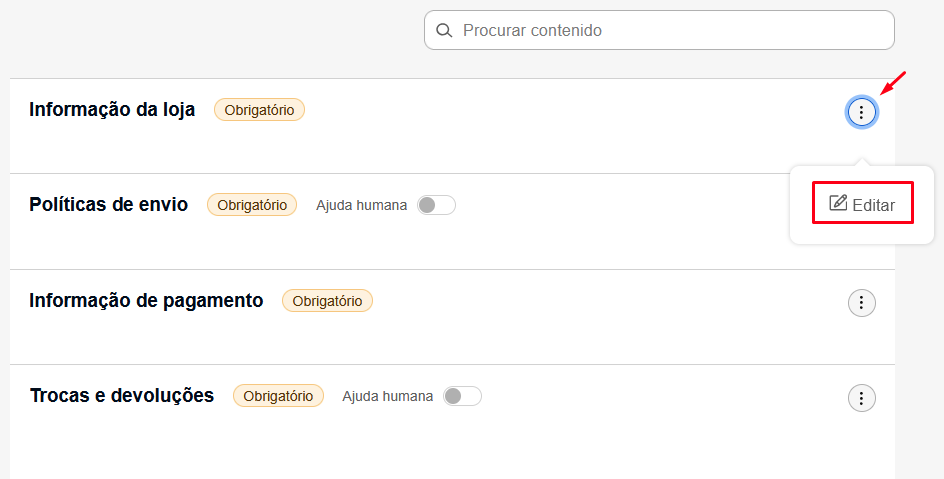Expand the Políticas de envio section
This screenshot has width=944, height=479.
[x=108, y=205]
